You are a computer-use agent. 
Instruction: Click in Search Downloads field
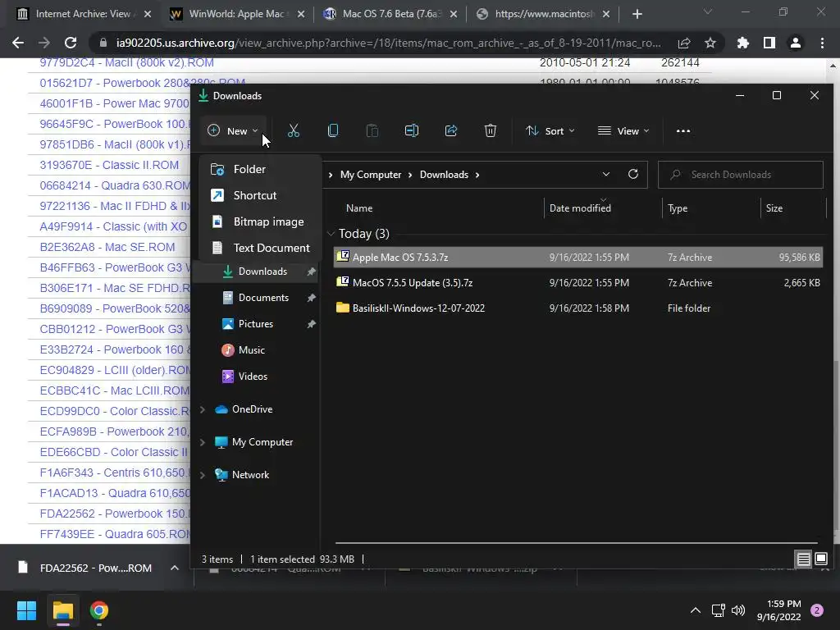(741, 175)
